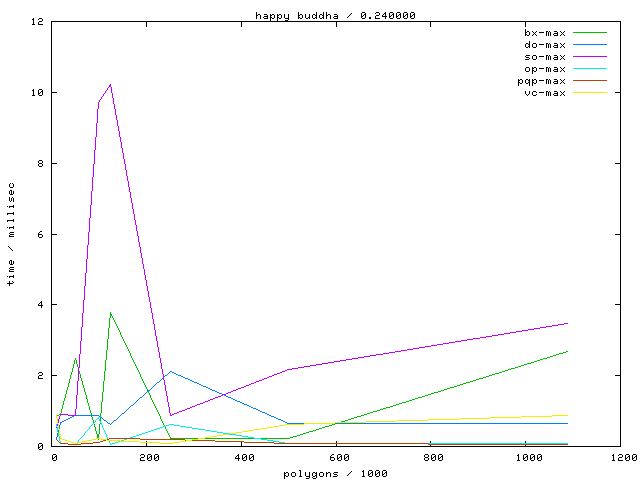This screenshot has width=640, height=480.
Task: Click the bx-max legend label
Action: click(545, 33)
